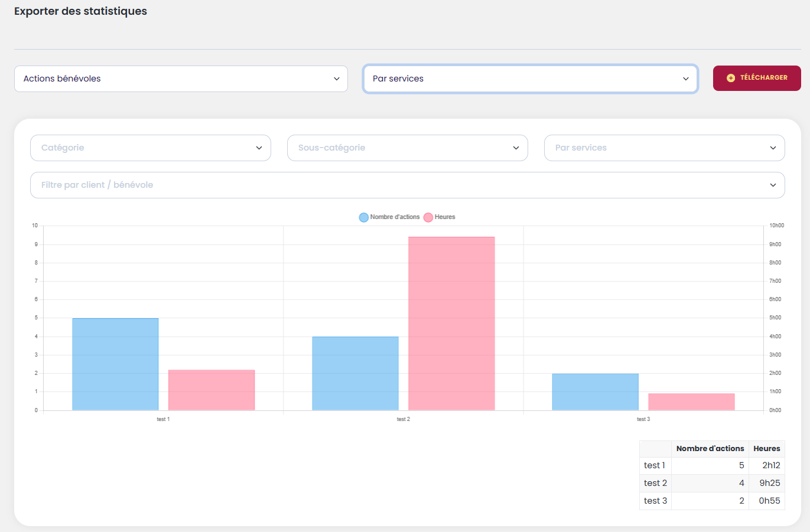Expand the Catégorie filter dropdown

pyautogui.click(x=150, y=148)
